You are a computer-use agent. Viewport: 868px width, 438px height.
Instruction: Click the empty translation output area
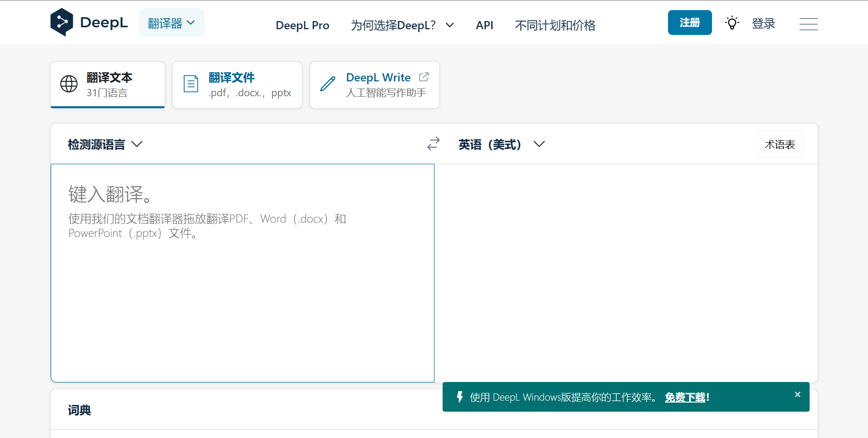626,273
